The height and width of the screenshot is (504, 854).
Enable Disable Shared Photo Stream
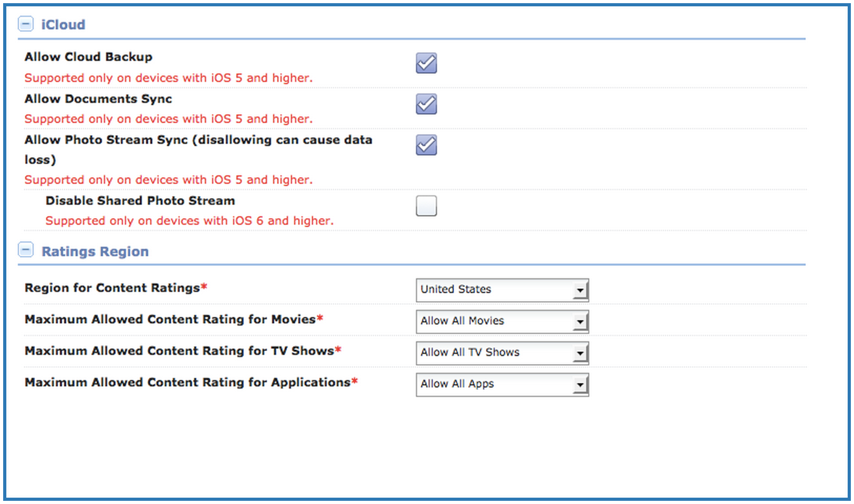pyautogui.click(x=425, y=206)
